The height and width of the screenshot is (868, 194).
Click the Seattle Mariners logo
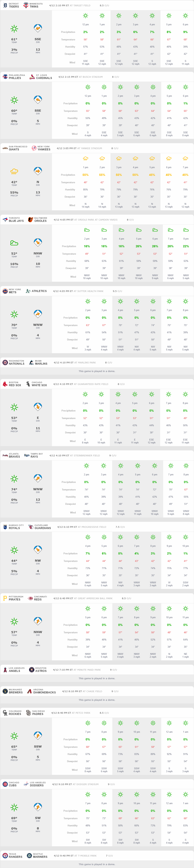pos(29,856)
